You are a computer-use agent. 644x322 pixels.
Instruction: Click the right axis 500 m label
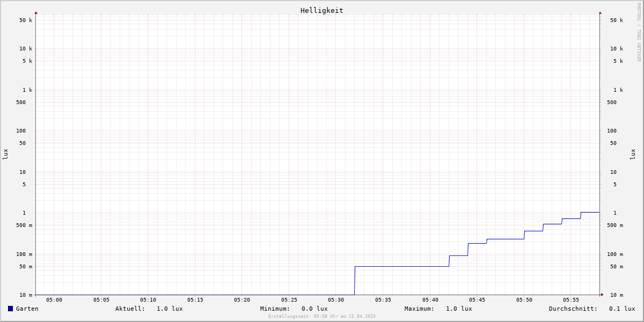tap(615, 225)
